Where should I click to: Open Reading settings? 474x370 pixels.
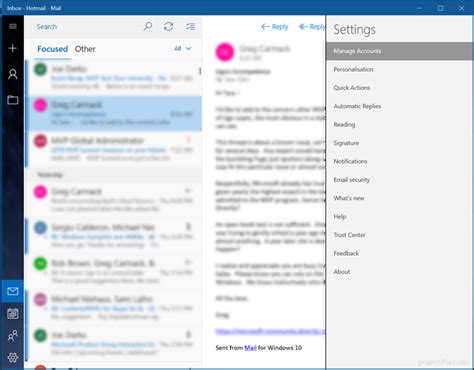pyautogui.click(x=344, y=124)
